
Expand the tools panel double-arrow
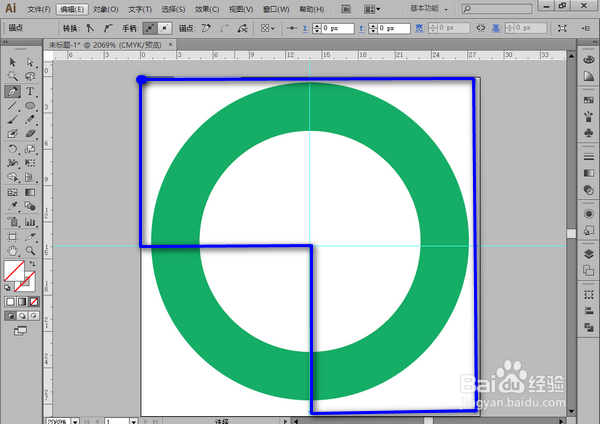[x=5, y=42]
